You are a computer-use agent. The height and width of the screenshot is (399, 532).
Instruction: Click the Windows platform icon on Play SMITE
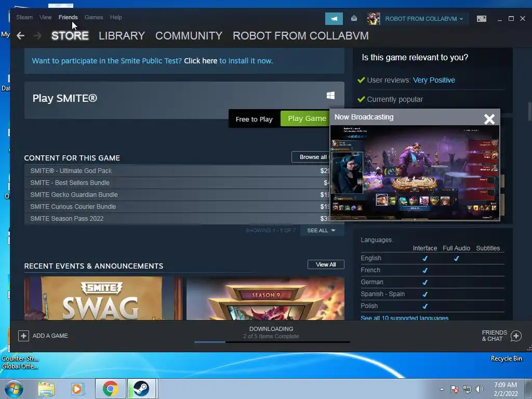tap(330, 96)
